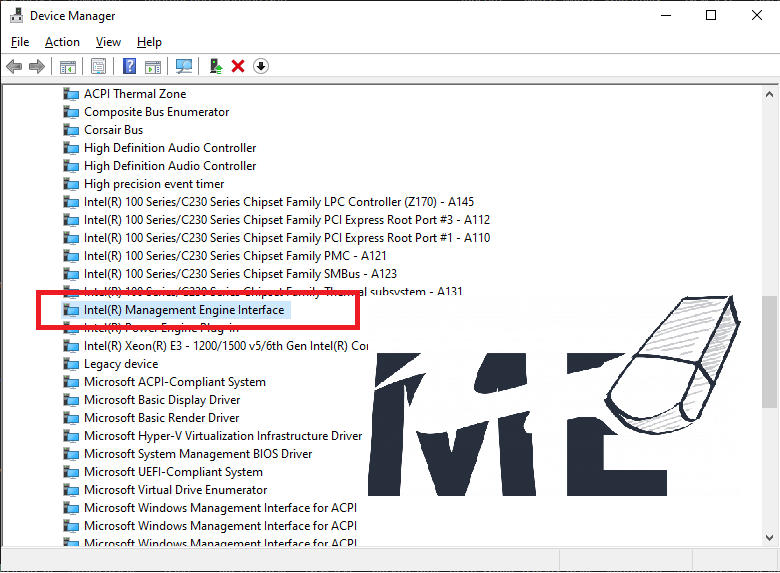Click the Device Manager title bar icon

[x=16, y=15]
